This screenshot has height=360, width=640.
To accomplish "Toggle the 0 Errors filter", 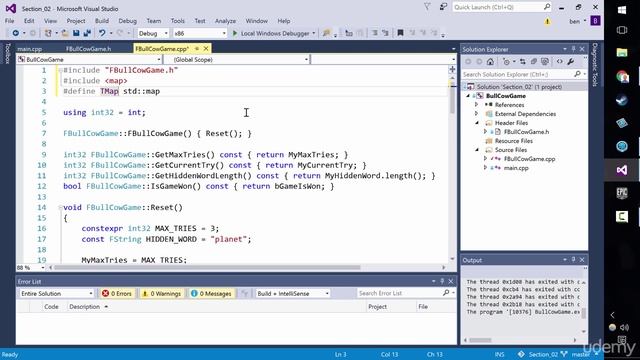I will point(117,293).
